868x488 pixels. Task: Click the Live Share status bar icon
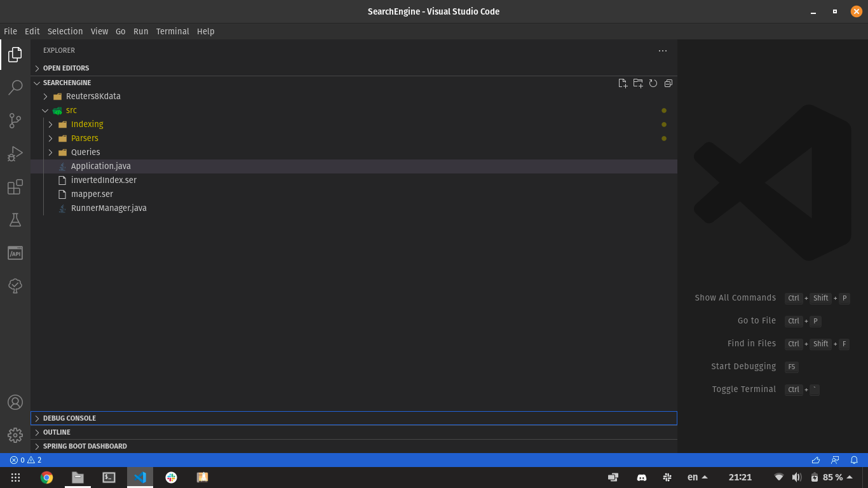(x=835, y=460)
